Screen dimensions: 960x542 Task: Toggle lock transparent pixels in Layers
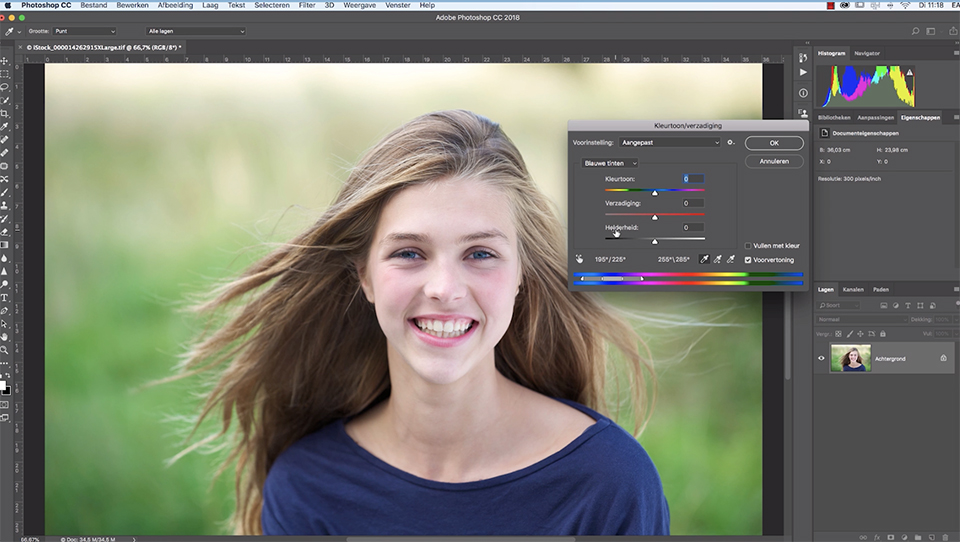click(x=838, y=334)
